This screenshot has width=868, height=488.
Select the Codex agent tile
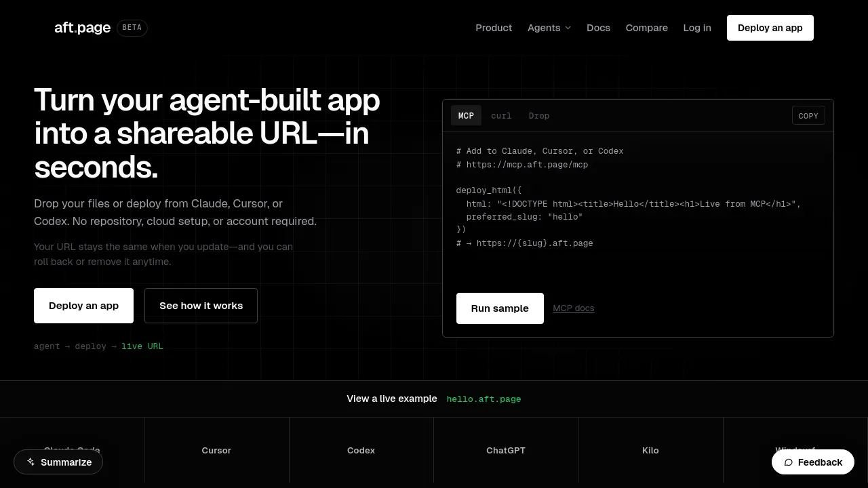click(x=361, y=450)
